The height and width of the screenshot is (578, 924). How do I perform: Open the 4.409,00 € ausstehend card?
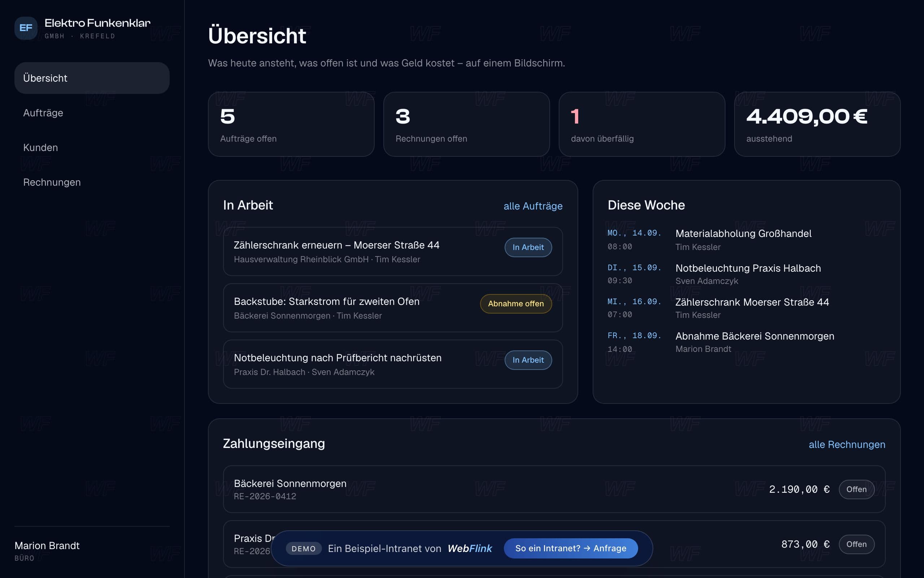pyautogui.click(x=817, y=124)
